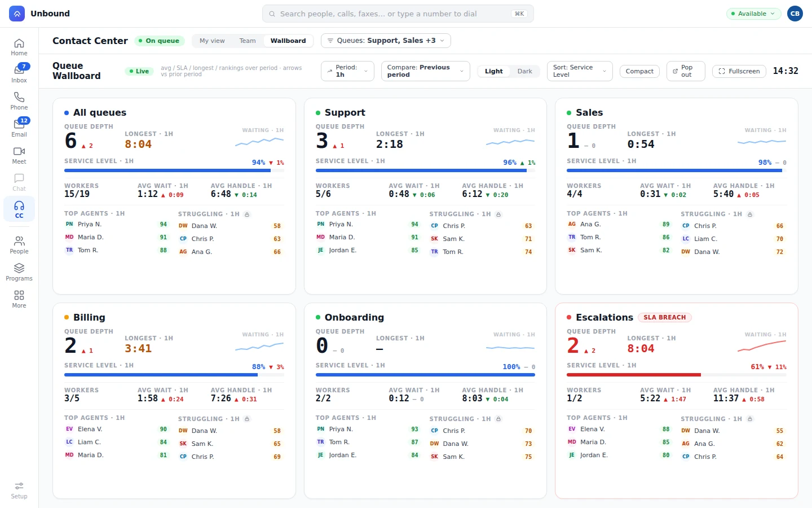The image size is (812, 508).
Task: Click the Support queue card title
Action: coord(345,112)
